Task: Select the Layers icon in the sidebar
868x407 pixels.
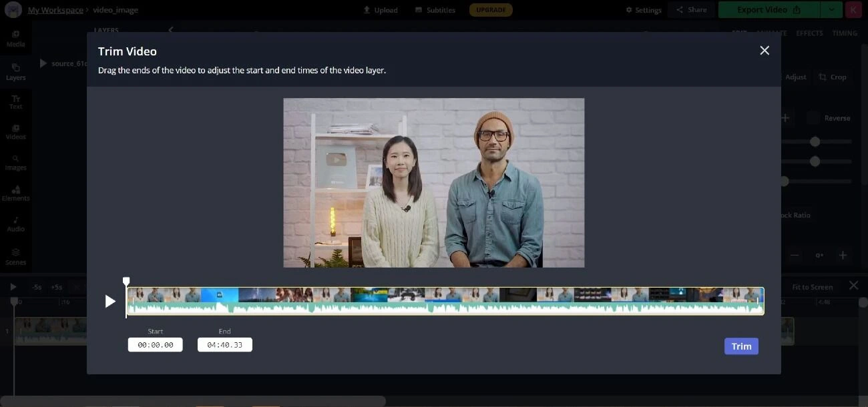Action: tap(15, 71)
